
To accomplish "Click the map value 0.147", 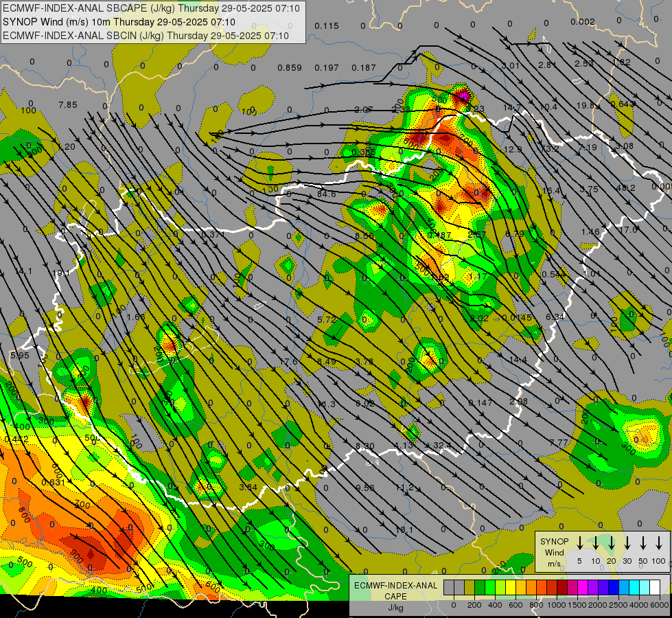I will tap(480, 402).
